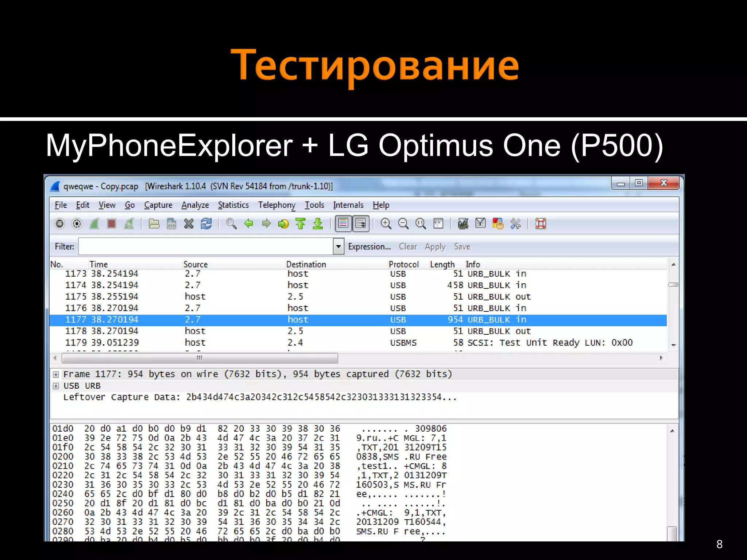
Task: Click the Apply filter button
Action: 435,247
